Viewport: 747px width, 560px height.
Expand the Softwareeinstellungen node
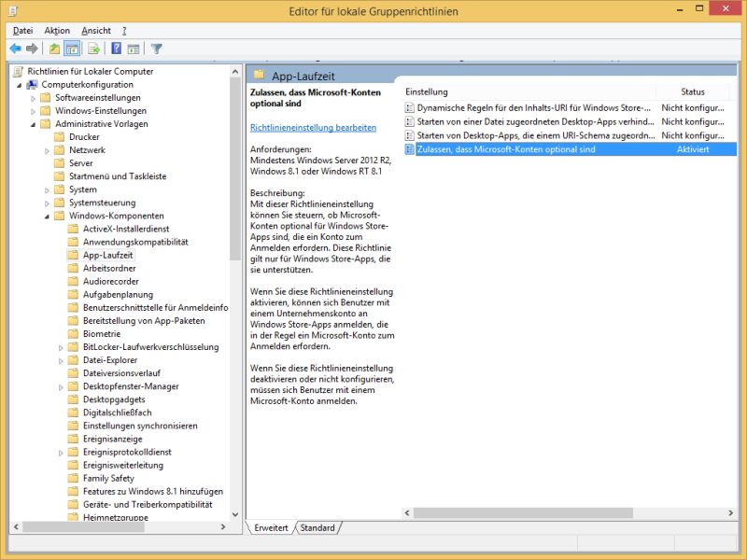pos(33,98)
